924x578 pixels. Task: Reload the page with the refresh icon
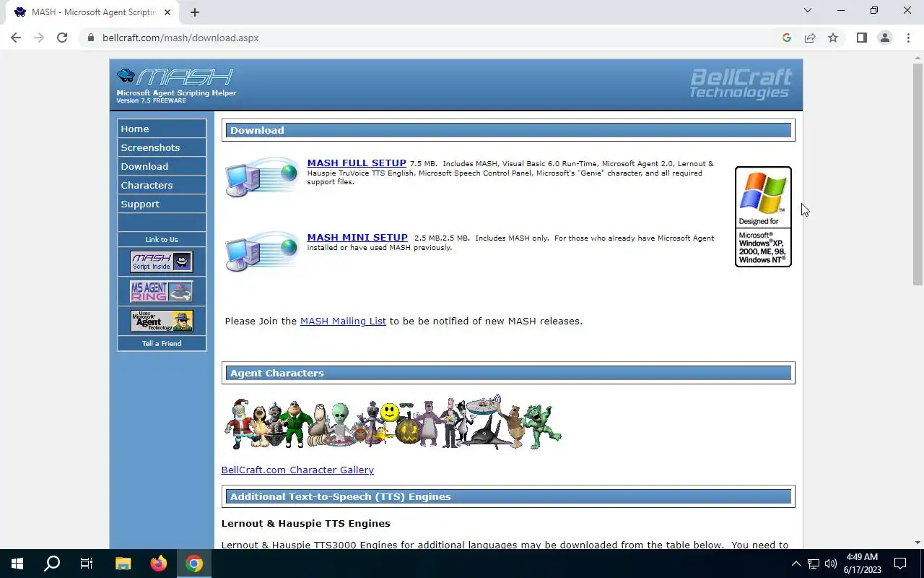pos(62,38)
